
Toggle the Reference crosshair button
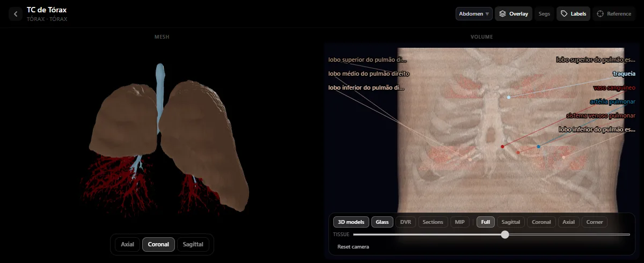[614, 14]
